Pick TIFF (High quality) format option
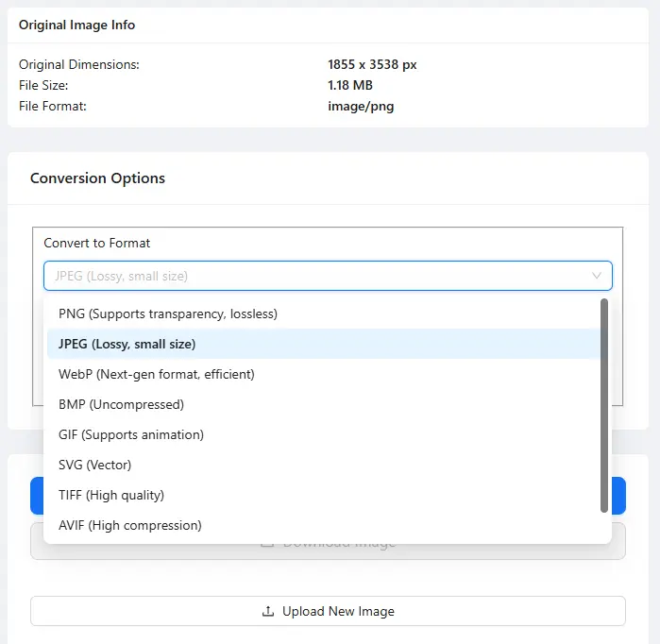The width and height of the screenshot is (660, 644). 111,495
